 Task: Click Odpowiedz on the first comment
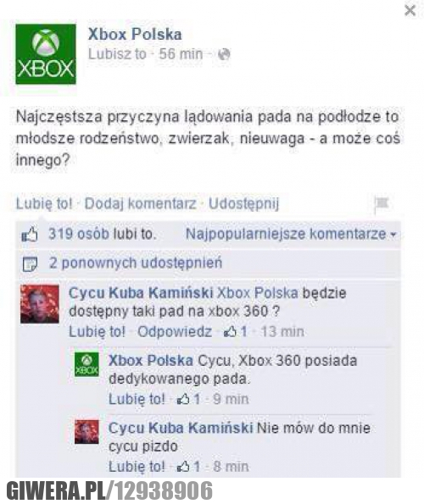point(175,331)
